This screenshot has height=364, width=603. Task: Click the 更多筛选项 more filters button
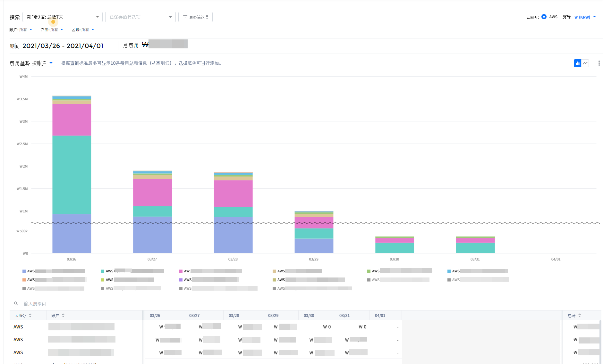point(195,17)
